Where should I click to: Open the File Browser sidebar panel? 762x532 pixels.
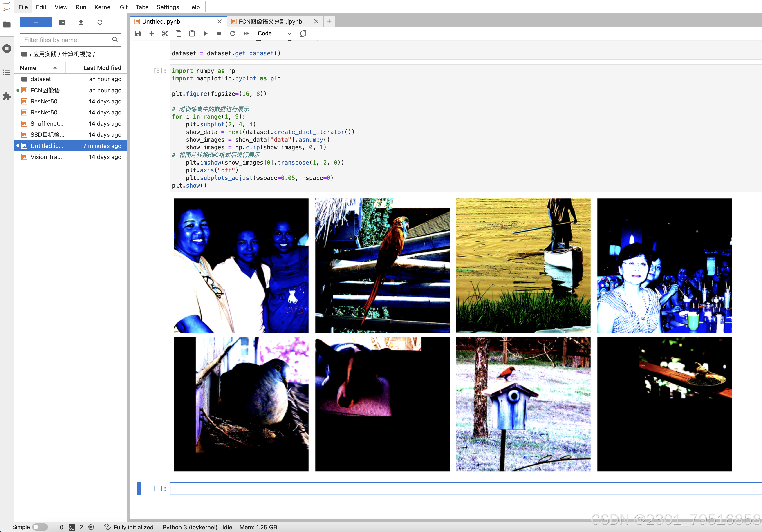tap(7, 25)
